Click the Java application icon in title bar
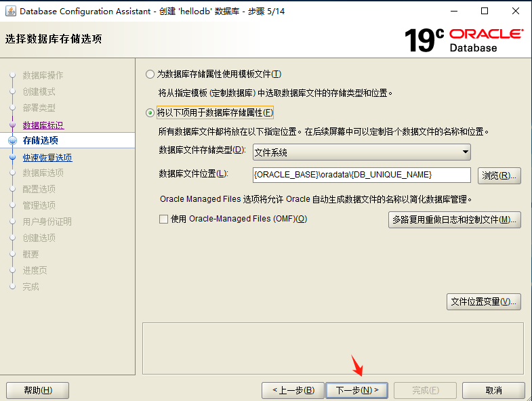Image resolution: width=532 pixels, height=401 pixels. [x=11, y=12]
